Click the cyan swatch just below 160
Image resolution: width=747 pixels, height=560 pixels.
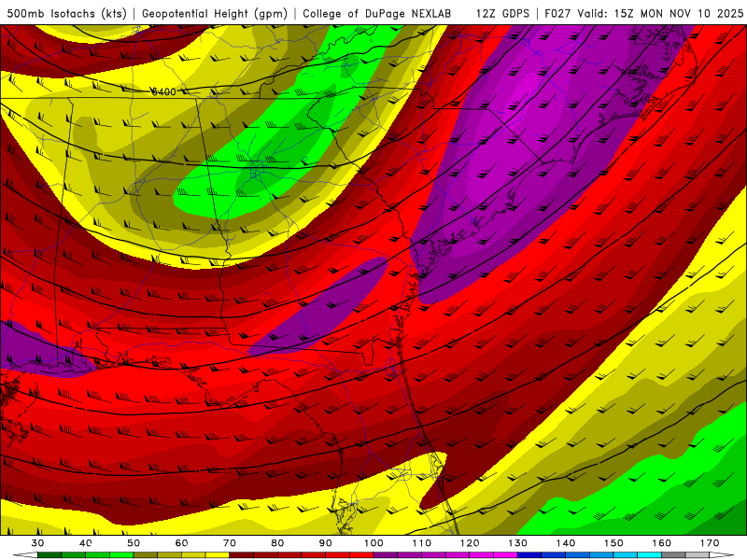coord(650,554)
